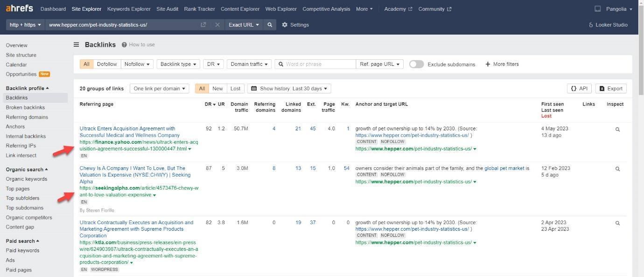Show only New backlinks
Image resolution: width=644 pixels, height=277 pixels.
(x=217, y=89)
